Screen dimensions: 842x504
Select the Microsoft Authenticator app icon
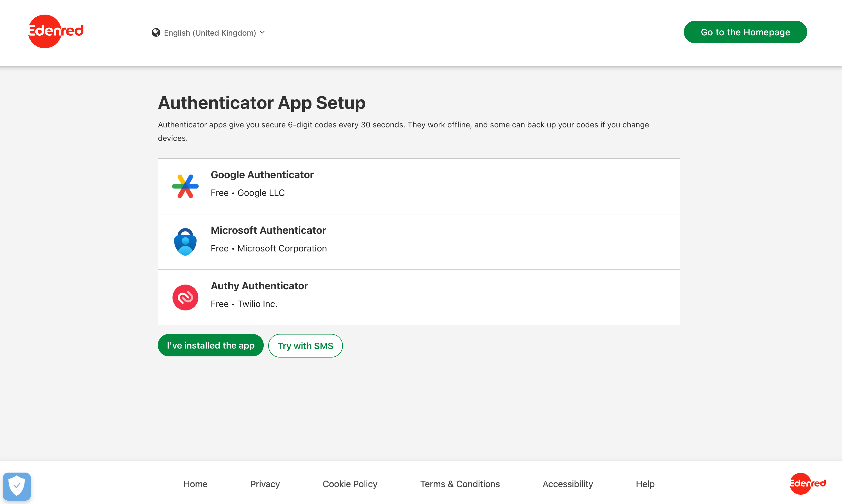pos(185,241)
